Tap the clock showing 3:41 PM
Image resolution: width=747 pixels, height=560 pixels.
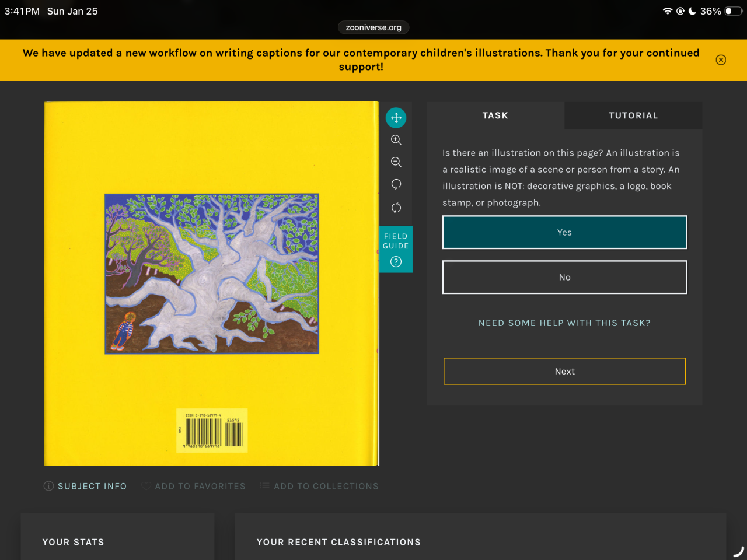[22, 11]
